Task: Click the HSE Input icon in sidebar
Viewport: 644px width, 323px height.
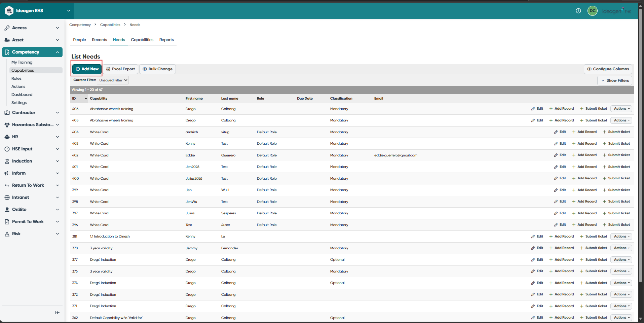Action: coord(7,149)
